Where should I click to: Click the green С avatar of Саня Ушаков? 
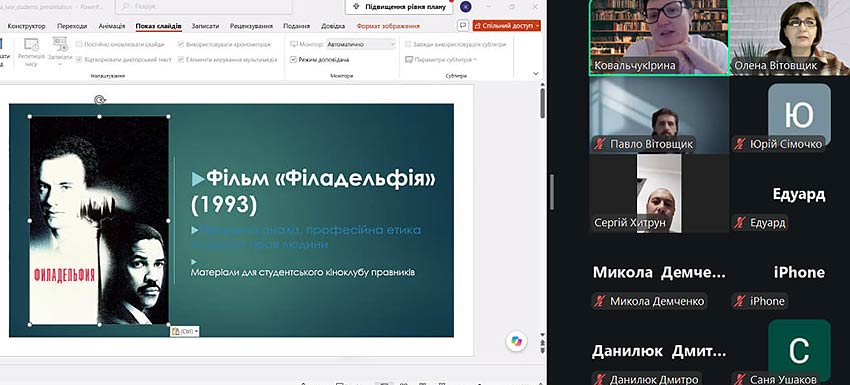(x=799, y=350)
